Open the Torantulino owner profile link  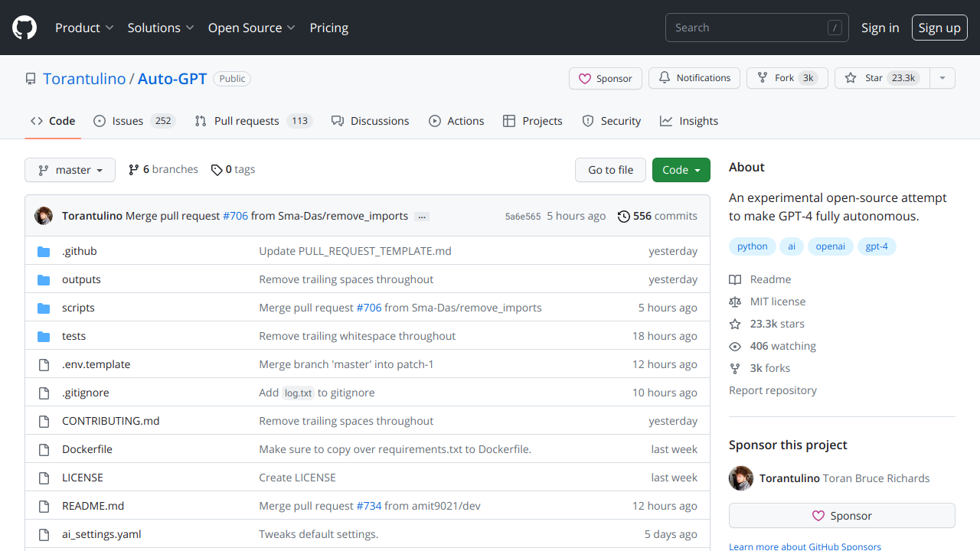point(84,78)
